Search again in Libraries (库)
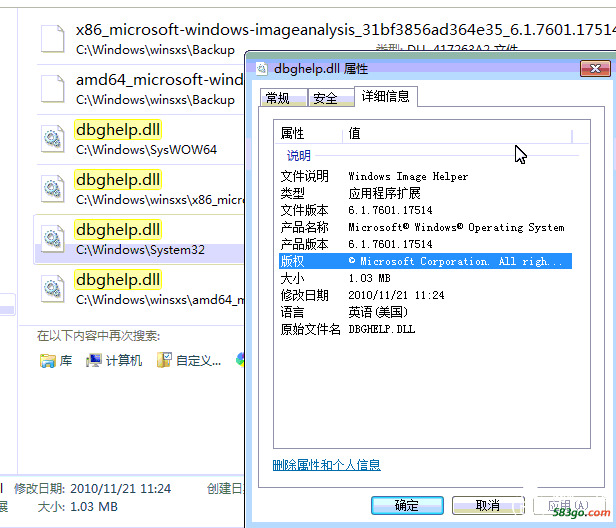This screenshot has height=528, width=616. pos(56,360)
